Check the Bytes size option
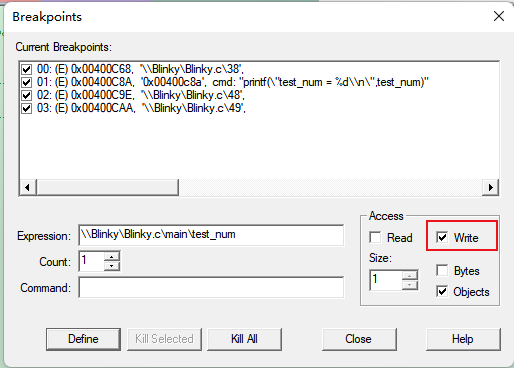Image resolution: width=514 pixels, height=368 pixels. [442, 270]
